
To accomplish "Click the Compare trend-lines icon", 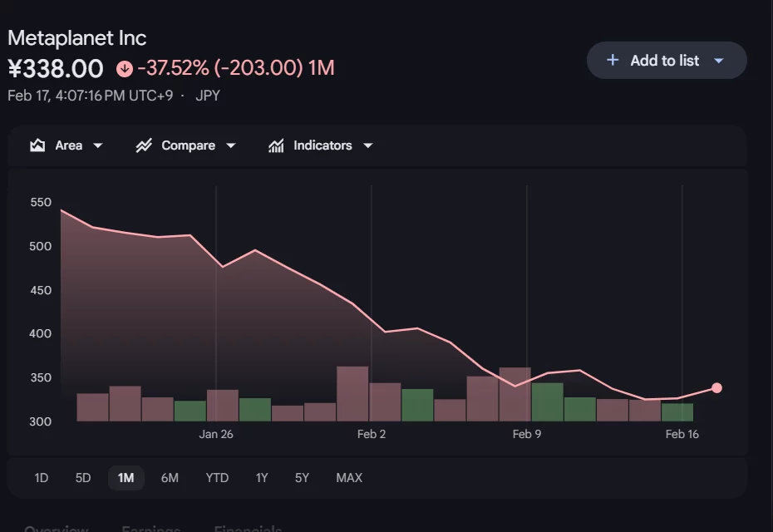I will (142, 145).
